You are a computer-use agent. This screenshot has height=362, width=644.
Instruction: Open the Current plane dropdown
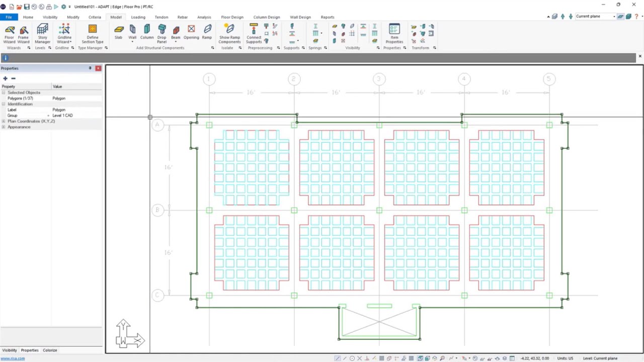point(614,17)
